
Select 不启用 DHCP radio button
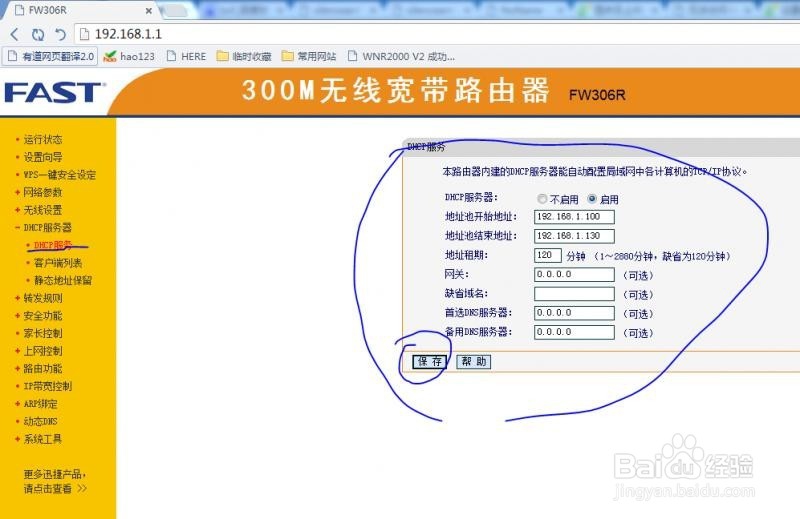tap(542, 199)
